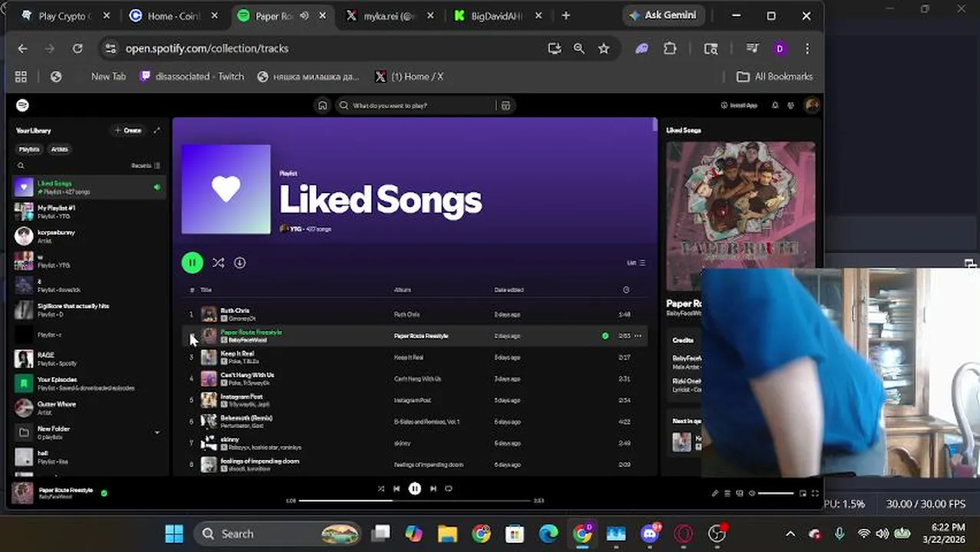
Task: Open the korpsebunny artist in the sidebar
Action: [x=89, y=236]
